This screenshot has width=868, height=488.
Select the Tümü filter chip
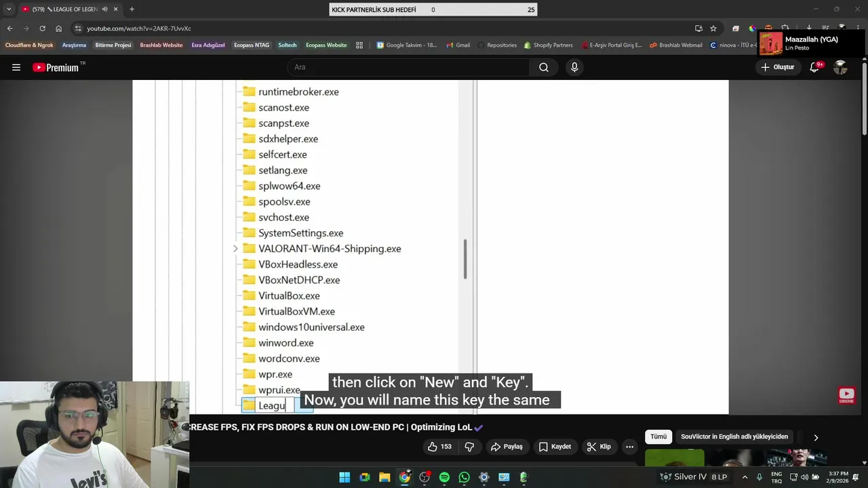click(658, 437)
